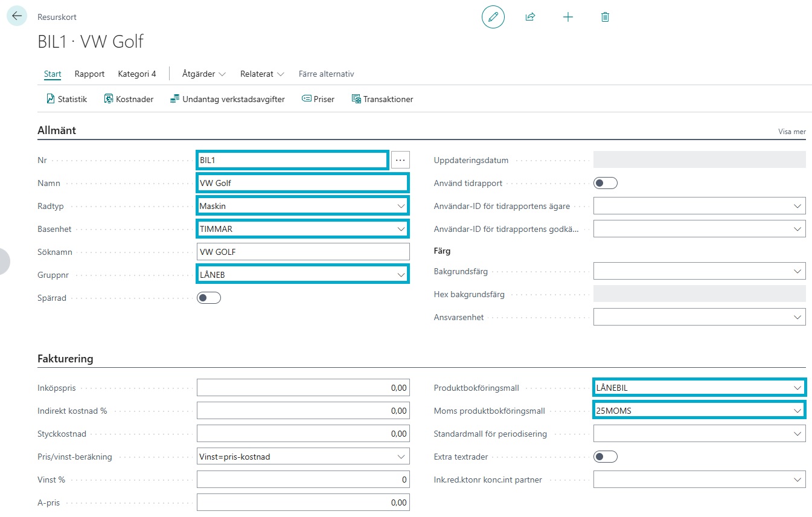Image resolution: width=812 pixels, height=517 pixels.
Task: Open Transaktioner from the action bar
Action: [x=382, y=99]
